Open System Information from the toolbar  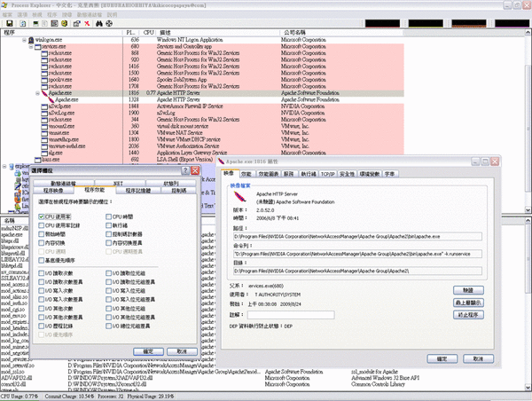[x=35, y=23]
